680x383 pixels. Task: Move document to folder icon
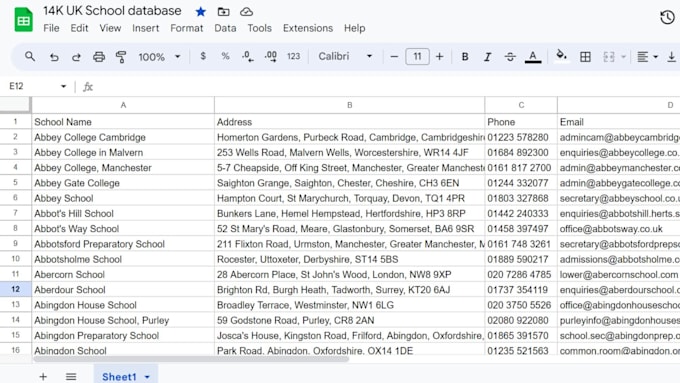coord(223,12)
